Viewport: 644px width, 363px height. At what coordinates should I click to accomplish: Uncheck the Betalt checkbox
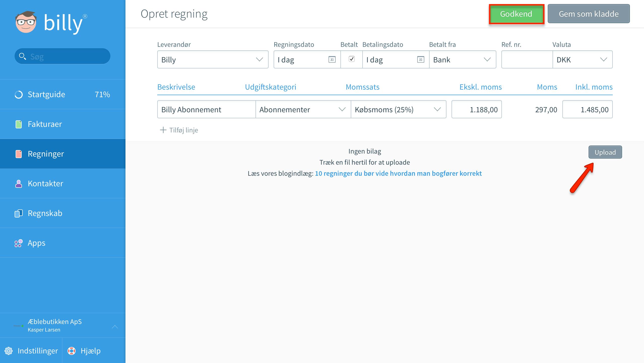pos(351,59)
